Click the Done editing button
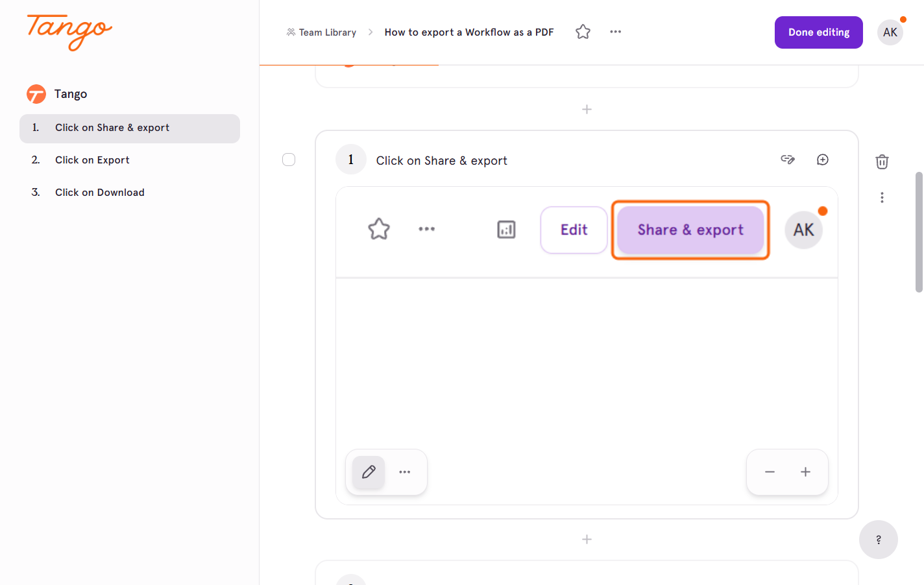 coord(819,32)
